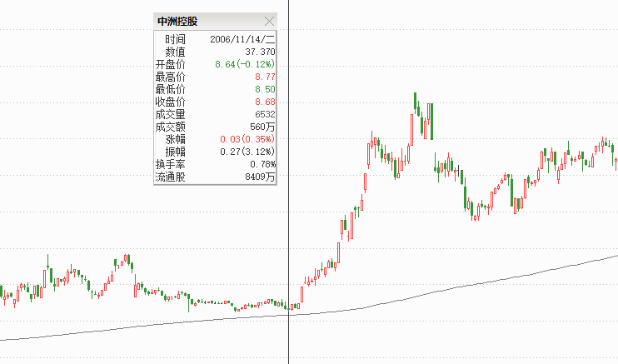Viewport: 618px width, 364px height.
Task: Click the vertical crosshair line below the popup
Action: point(289,250)
